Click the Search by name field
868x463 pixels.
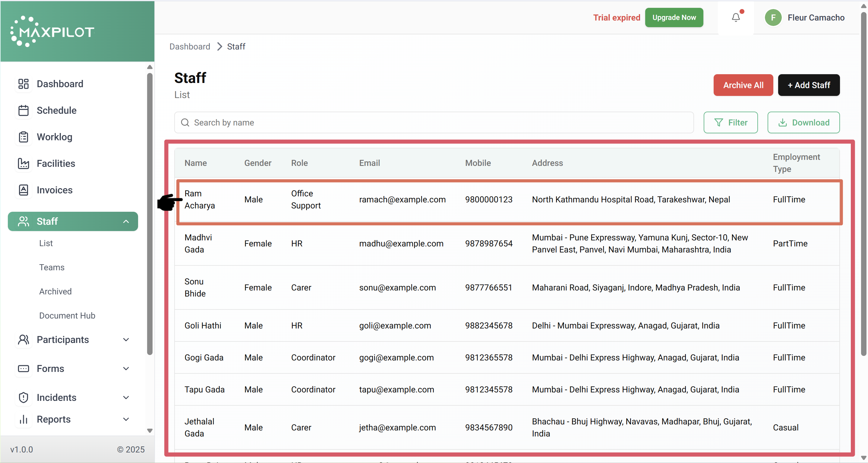[x=434, y=122]
